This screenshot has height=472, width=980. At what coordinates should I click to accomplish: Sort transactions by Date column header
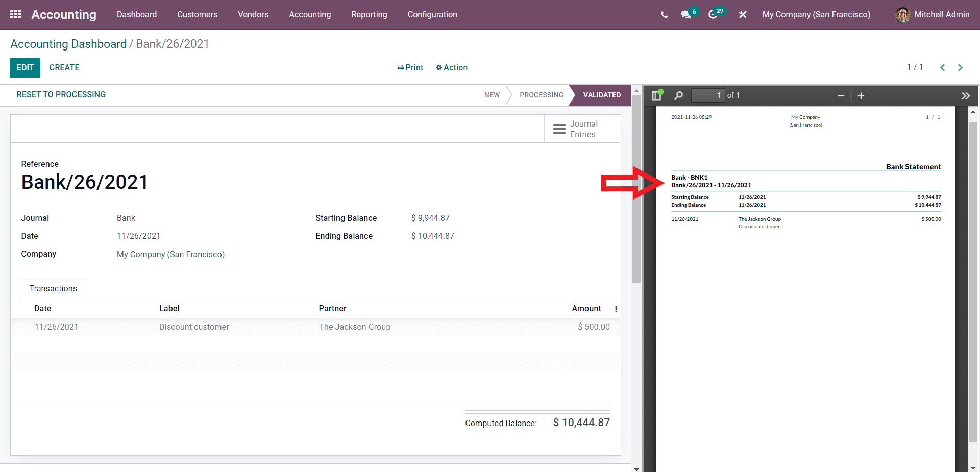coord(42,309)
